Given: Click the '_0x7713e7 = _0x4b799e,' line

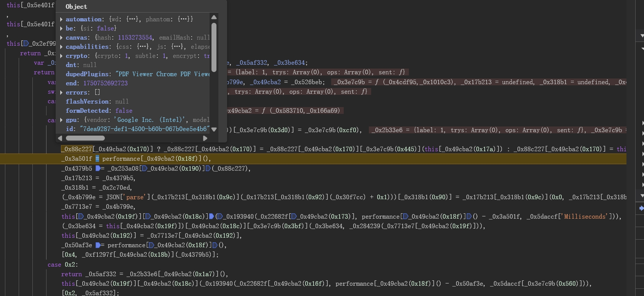Looking at the screenshot, I should 99,206.
